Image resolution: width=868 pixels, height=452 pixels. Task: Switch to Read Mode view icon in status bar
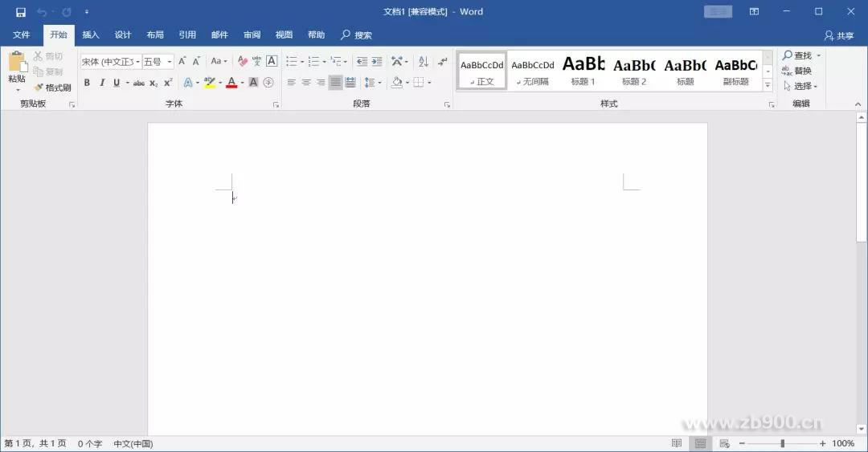677,443
